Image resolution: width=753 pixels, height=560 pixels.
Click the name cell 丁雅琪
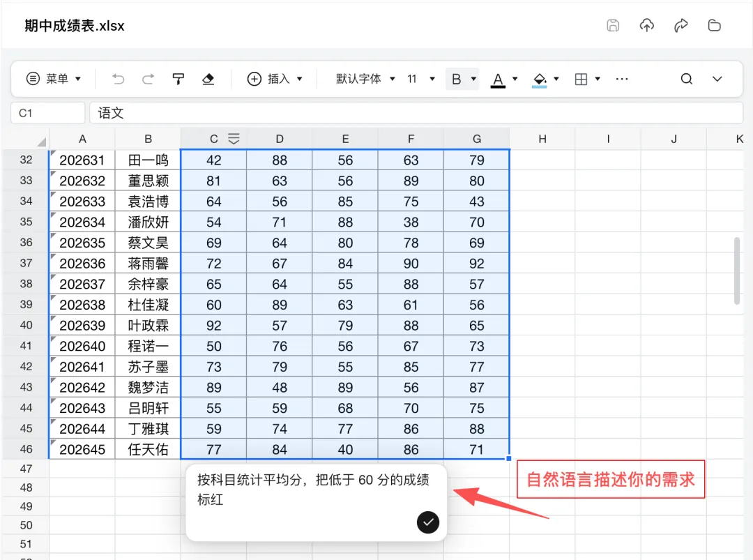coord(148,428)
